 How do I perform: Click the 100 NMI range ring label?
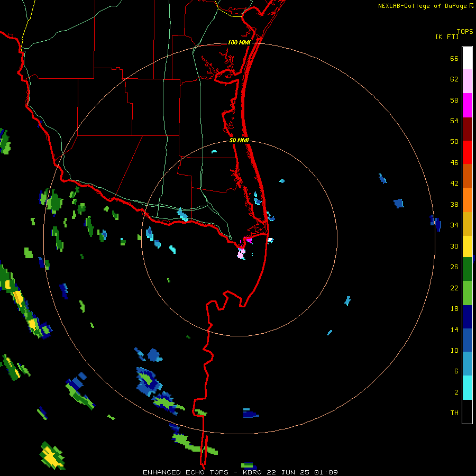point(239,42)
